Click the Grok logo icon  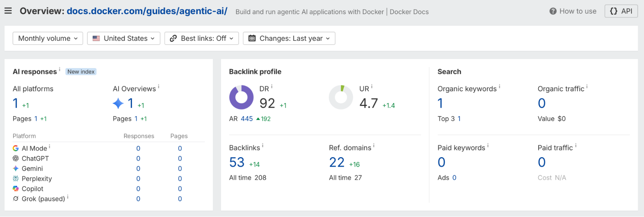tap(15, 199)
